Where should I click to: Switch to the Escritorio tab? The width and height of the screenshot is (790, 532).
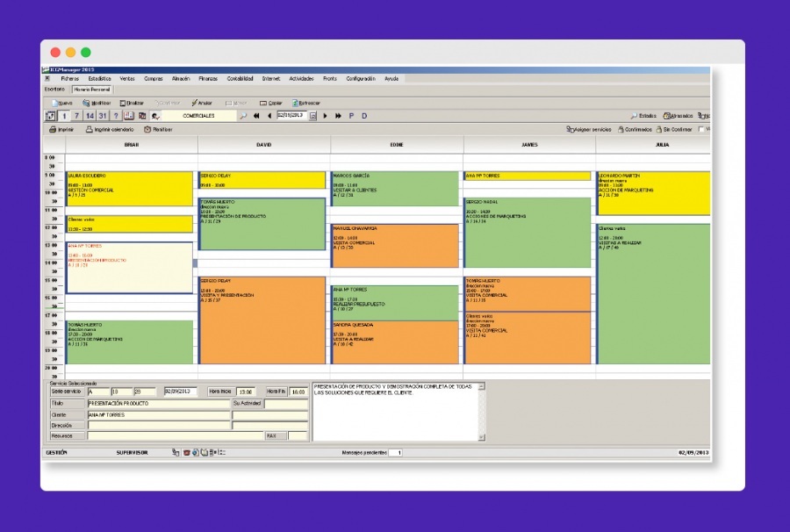[x=55, y=90]
